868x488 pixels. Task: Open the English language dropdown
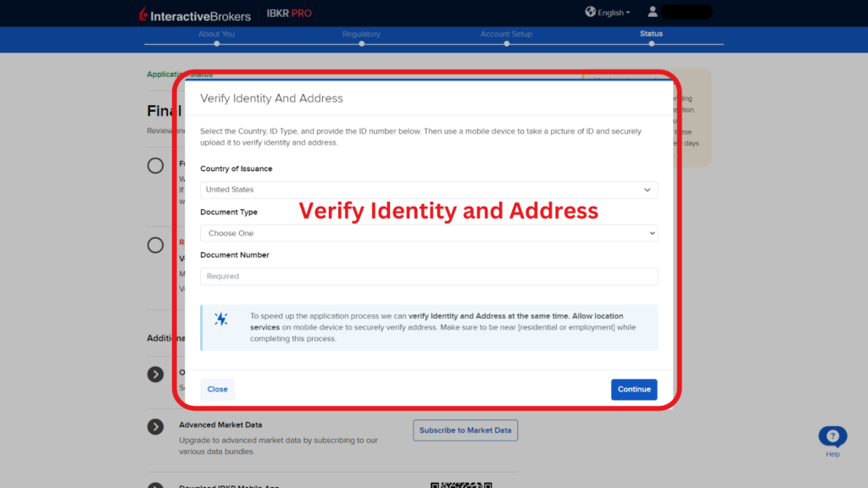pyautogui.click(x=607, y=12)
